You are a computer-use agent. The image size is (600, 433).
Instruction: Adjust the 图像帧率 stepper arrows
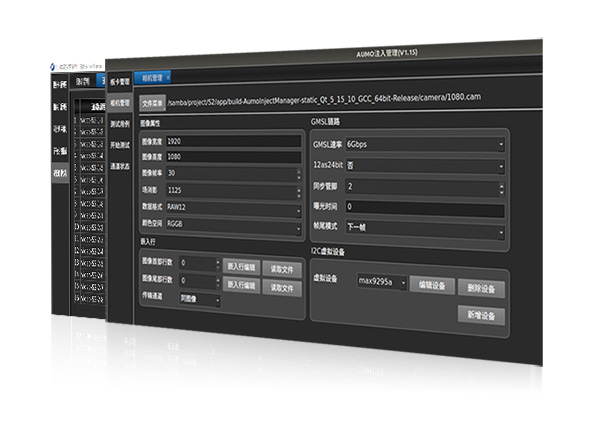(299, 175)
